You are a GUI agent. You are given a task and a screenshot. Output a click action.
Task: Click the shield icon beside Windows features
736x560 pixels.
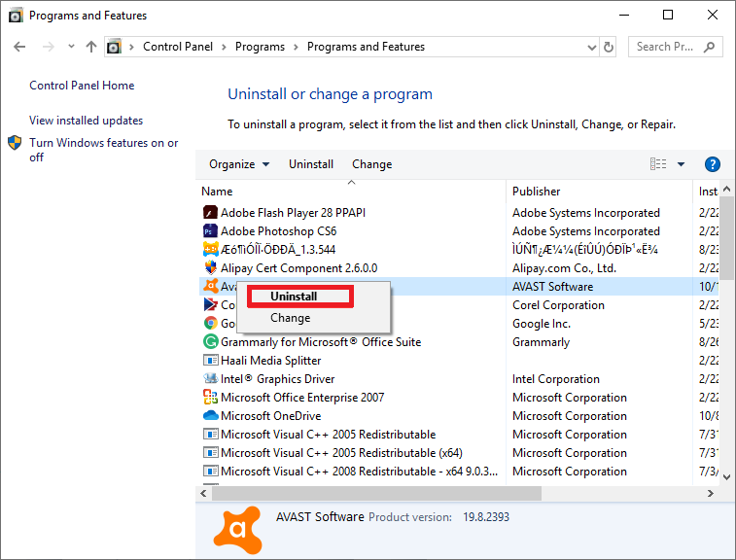[x=15, y=143]
